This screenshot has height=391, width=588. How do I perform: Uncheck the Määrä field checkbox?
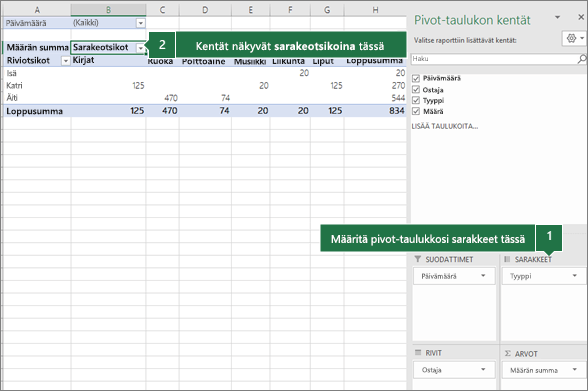[416, 111]
